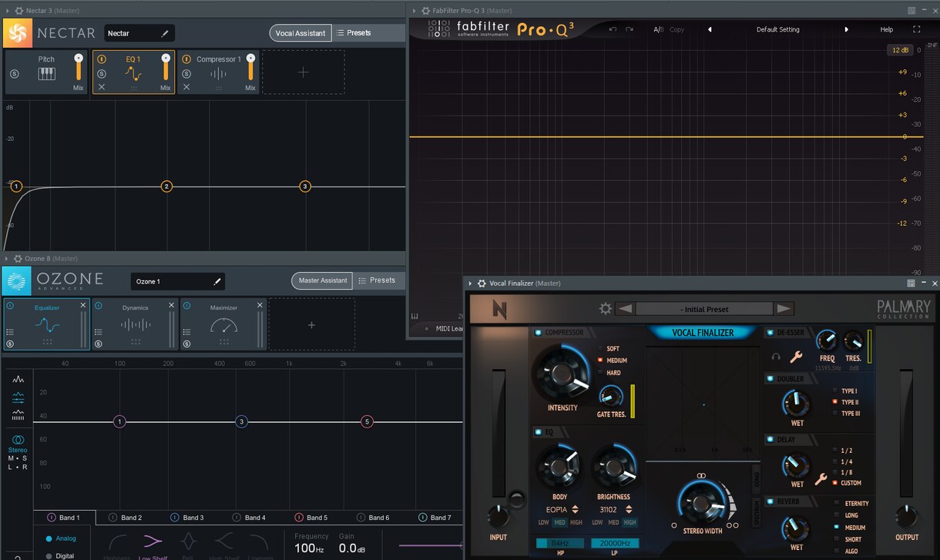Toggle EQ 1 module power in Nectar
This screenshot has width=940, height=560.
point(101,59)
